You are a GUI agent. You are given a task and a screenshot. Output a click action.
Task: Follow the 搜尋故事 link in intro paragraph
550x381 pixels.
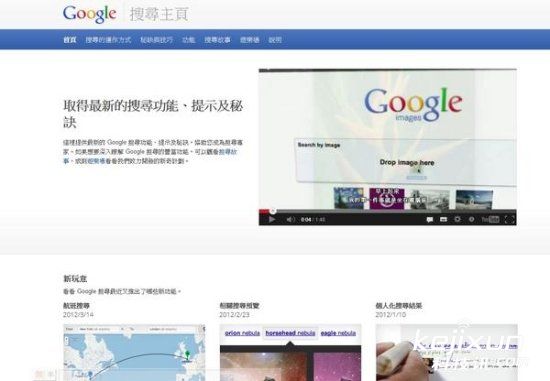point(228,152)
